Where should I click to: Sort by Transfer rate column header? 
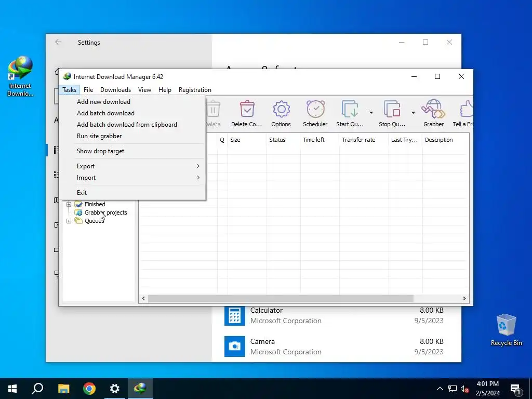[x=364, y=140]
